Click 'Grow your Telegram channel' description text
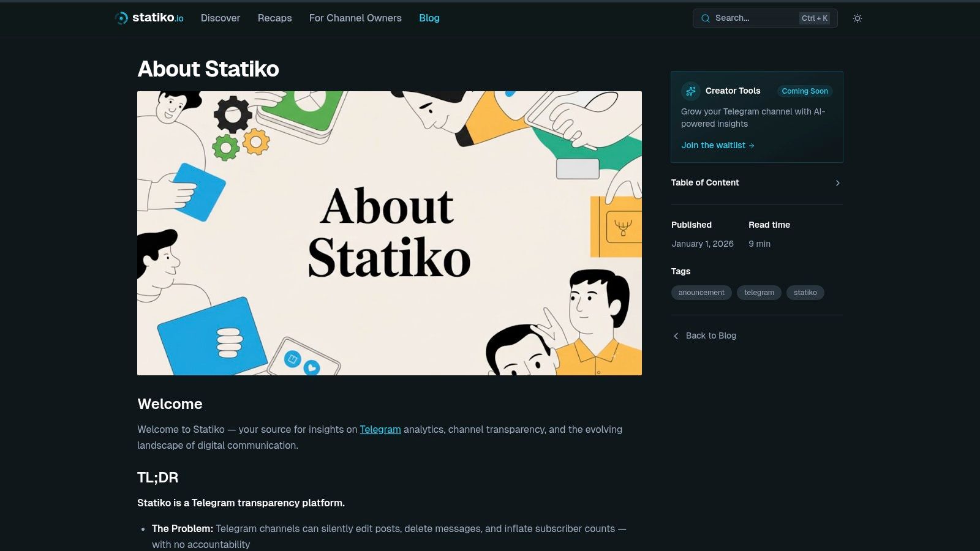 pyautogui.click(x=753, y=118)
